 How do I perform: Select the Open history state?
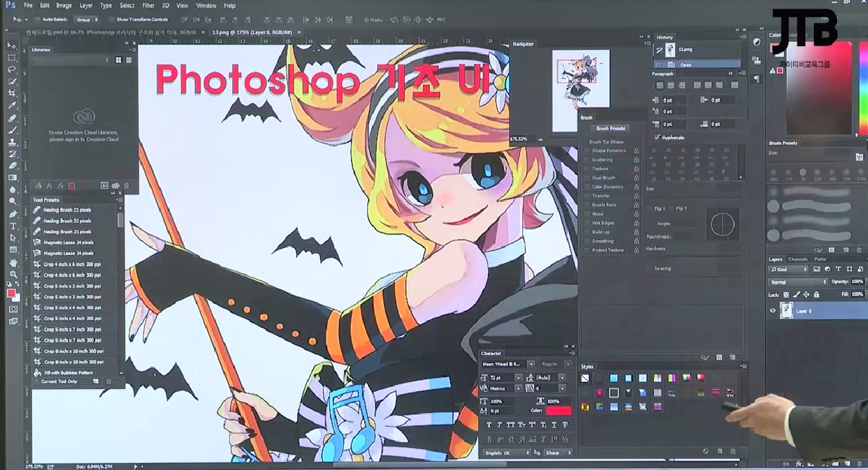[697, 65]
